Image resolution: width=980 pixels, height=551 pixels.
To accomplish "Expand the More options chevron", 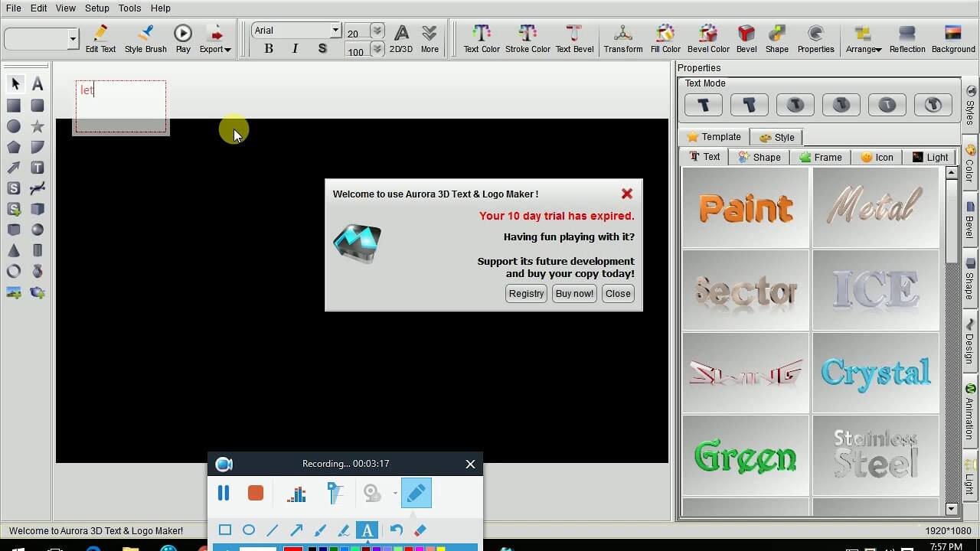I will (x=430, y=39).
